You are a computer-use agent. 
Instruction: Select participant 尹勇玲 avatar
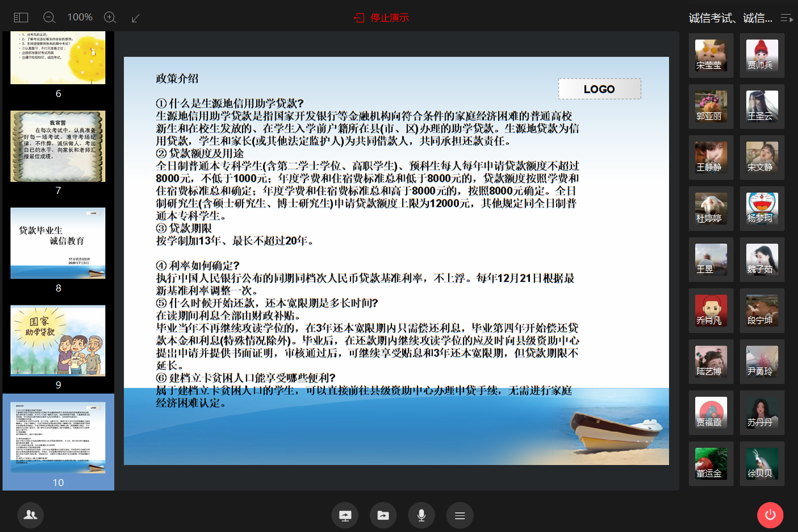point(762,362)
